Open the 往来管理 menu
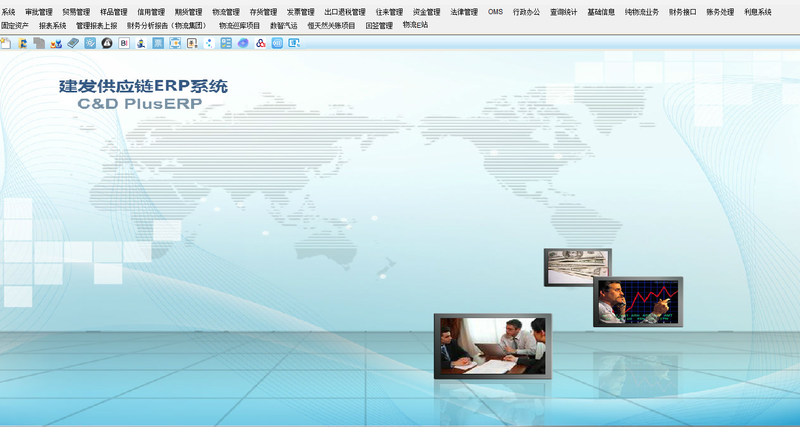 389,12
